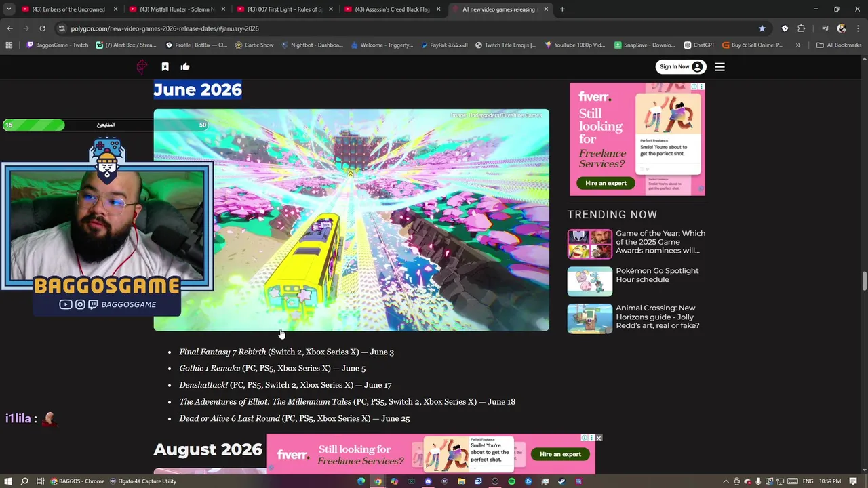
Task: Close the Mistfall Hunter tab
Action: tap(223, 9)
